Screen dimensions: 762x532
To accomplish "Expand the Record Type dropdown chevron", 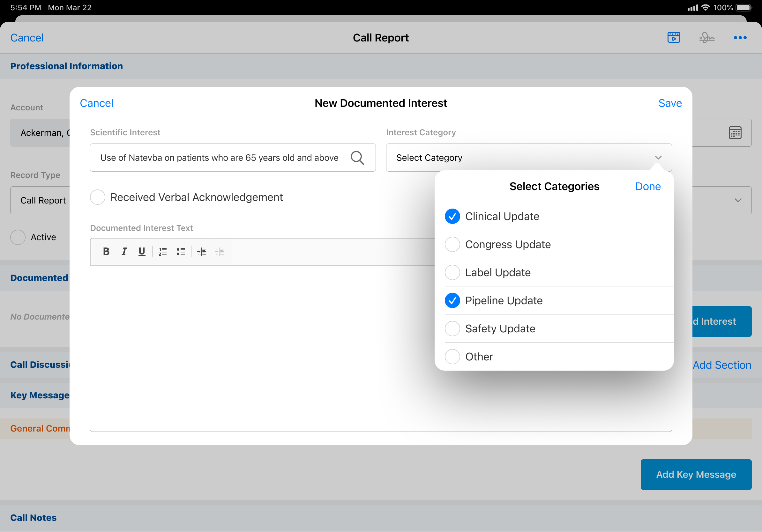I will pos(738,200).
